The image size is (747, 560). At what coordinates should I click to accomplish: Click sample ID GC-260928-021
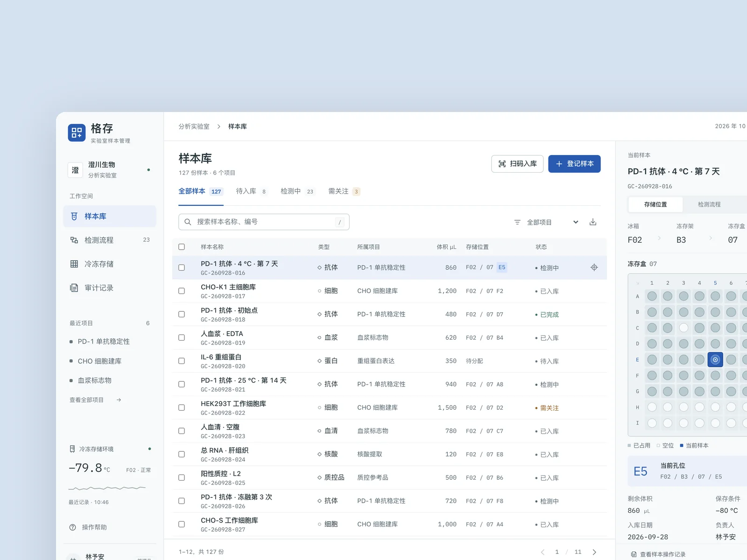[223, 390]
